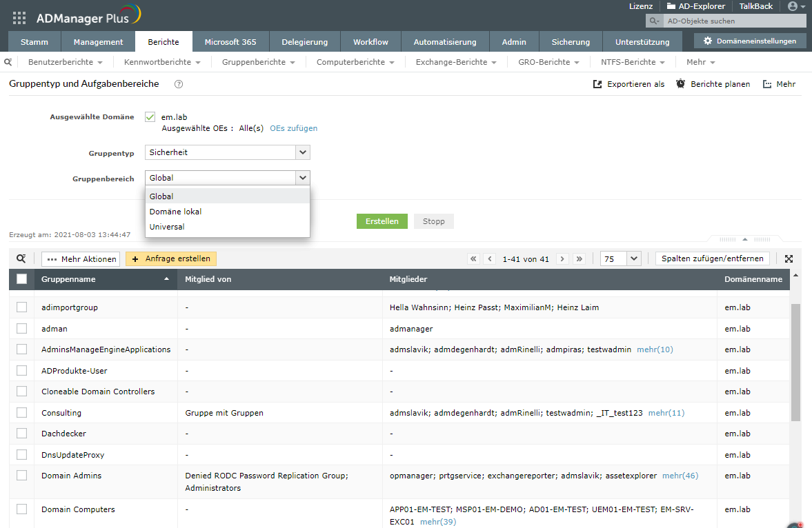Click the Berichte planen clock icon
The image size is (812, 528).
(680, 84)
